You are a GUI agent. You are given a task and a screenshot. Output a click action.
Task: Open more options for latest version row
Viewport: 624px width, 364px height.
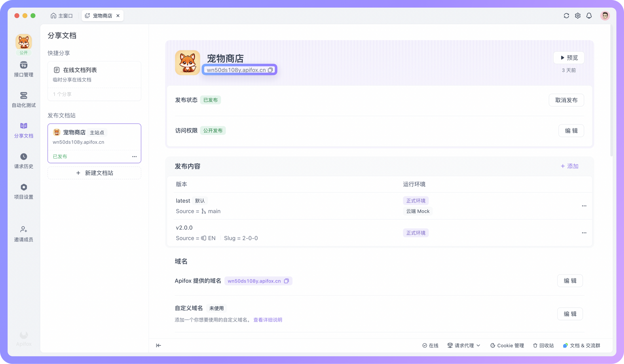pyautogui.click(x=584, y=206)
